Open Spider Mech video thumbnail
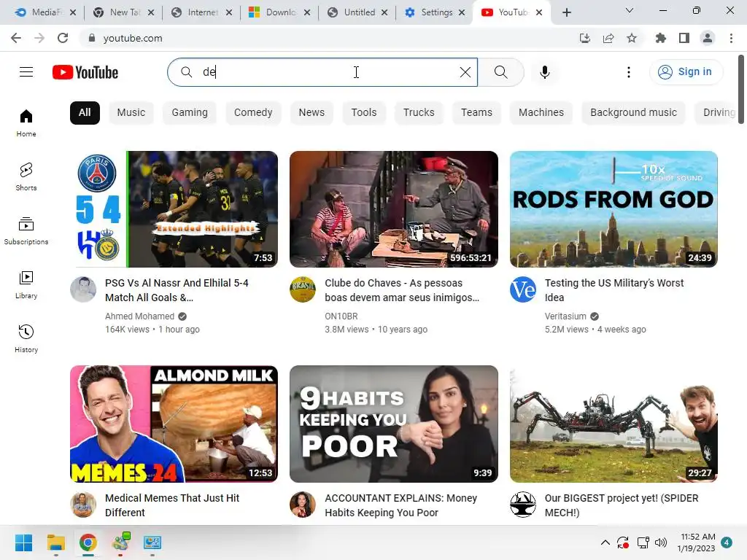 [614, 424]
